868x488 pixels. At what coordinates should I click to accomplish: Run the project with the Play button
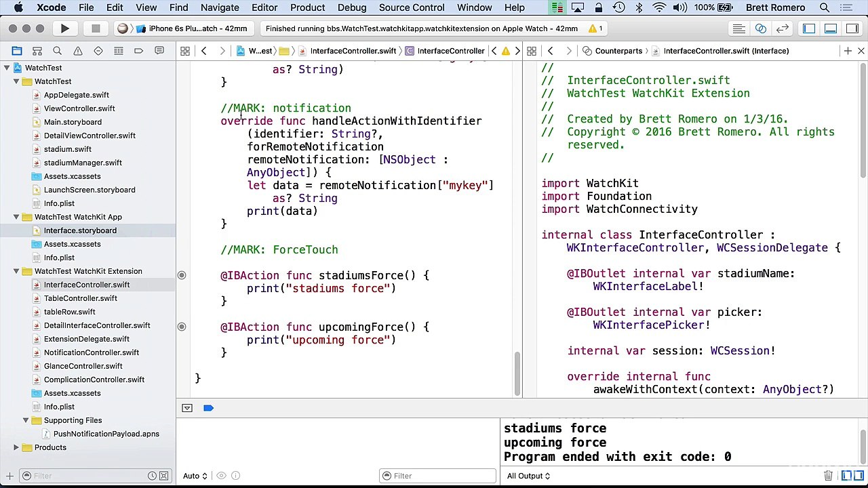pos(64,28)
